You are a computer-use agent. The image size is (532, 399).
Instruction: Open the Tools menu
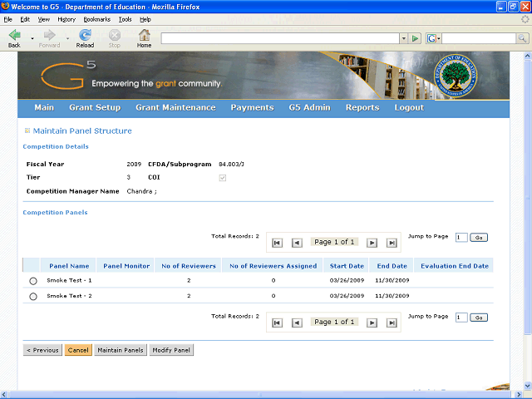125,19
